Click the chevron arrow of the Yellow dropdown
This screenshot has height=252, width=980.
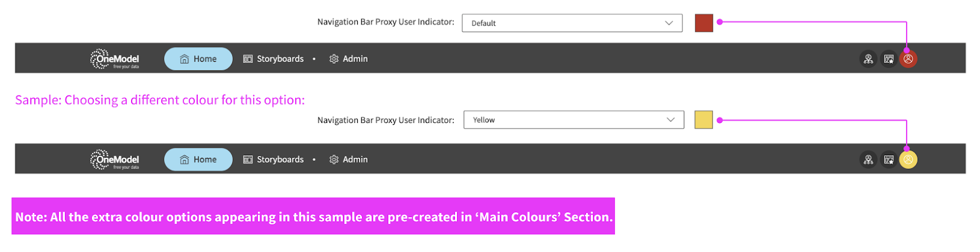[x=671, y=120]
